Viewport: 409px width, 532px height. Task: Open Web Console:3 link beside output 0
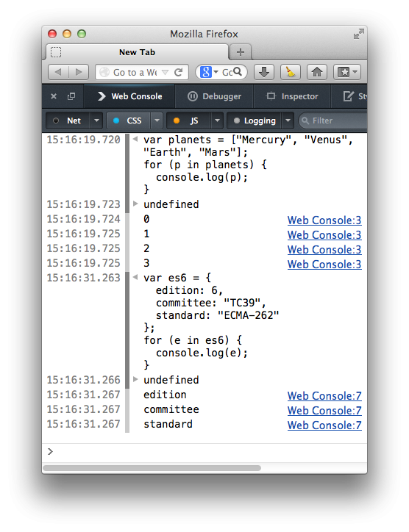coord(324,220)
